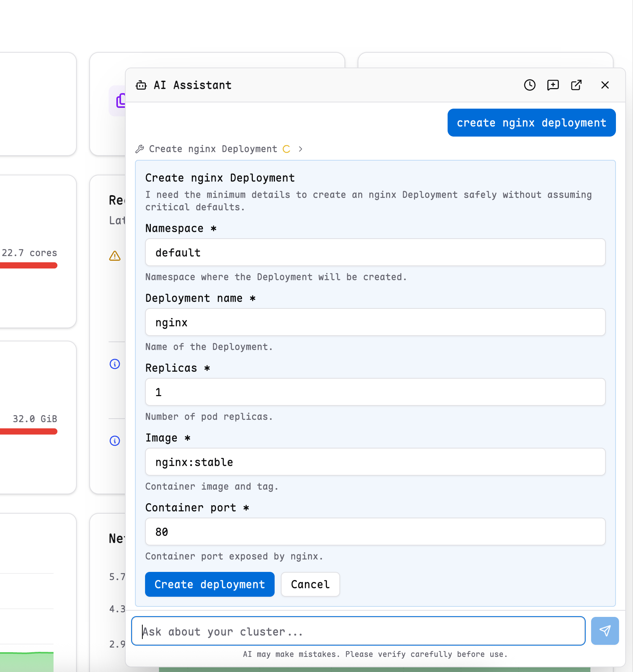The height and width of the screenshot is (672, 633).
Task: Click the purple copy icon
Action: (x=120, y=101)
